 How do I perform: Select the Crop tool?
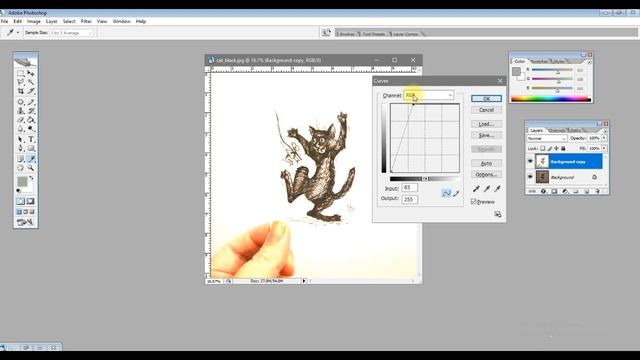(20, 91)
